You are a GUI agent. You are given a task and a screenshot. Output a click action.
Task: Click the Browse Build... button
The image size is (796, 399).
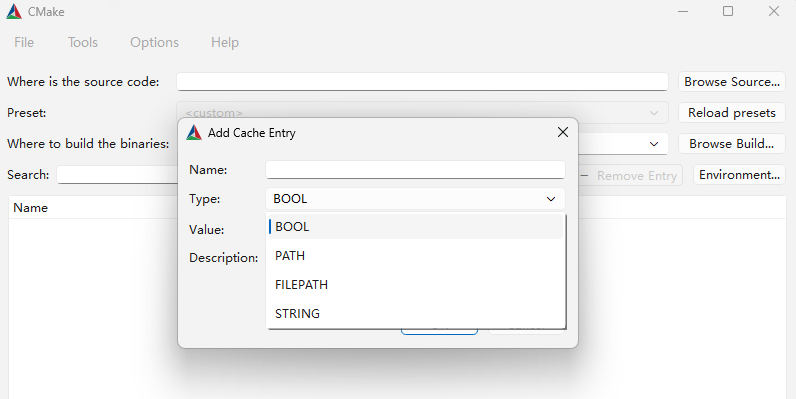click(x=732, y=144)
